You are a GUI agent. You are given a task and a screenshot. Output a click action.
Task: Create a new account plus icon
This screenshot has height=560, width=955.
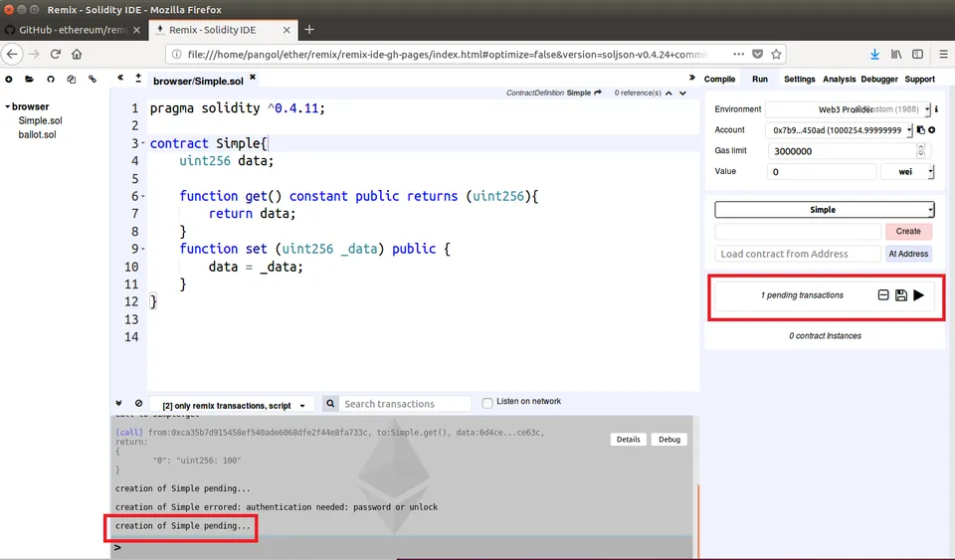point(932,130)
